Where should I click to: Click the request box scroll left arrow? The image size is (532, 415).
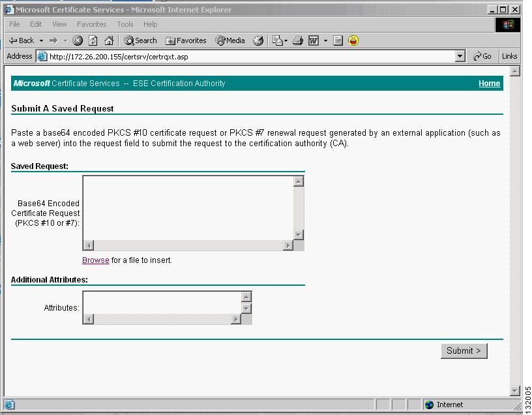click(89, 245)
